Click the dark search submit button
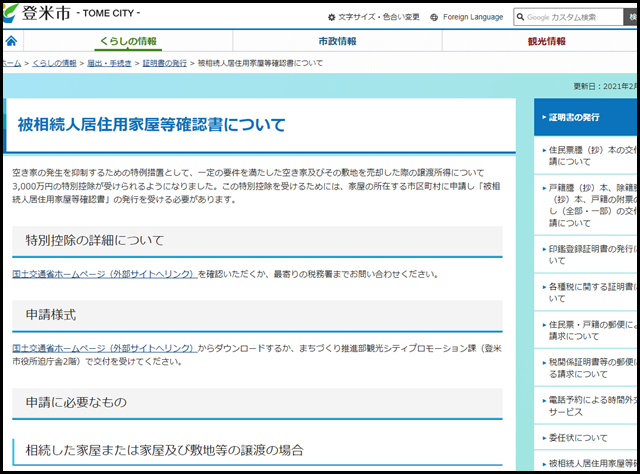This screenshot has width=640, height=474. 631,17
